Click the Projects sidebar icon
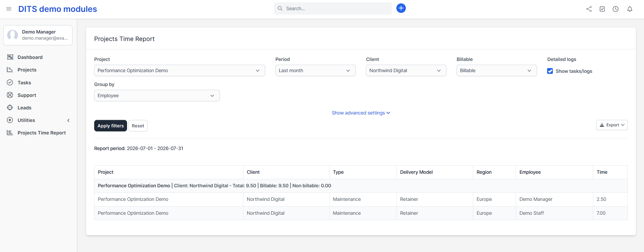 [10, 70]
